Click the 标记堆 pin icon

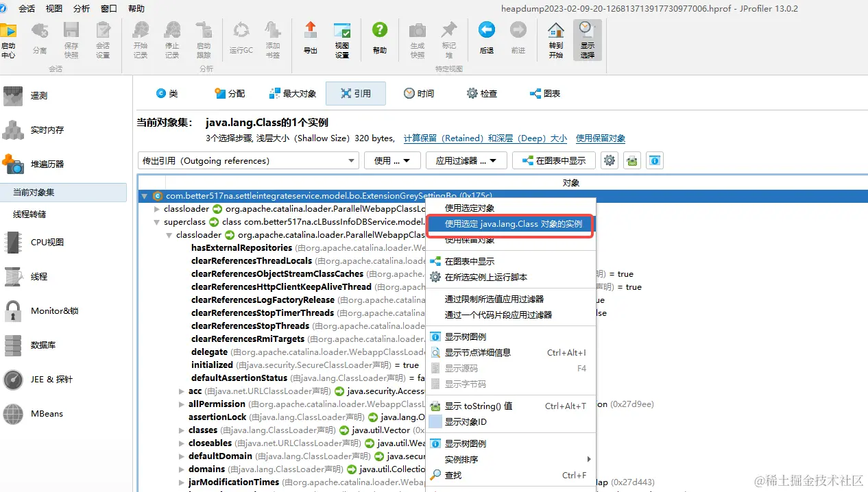[x=449, y=40]
